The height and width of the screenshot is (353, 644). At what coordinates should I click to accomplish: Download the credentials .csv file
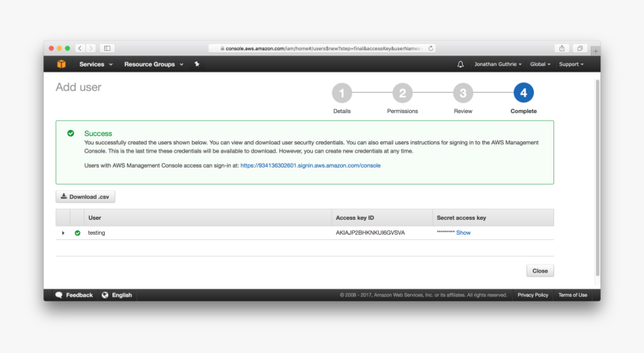click(x=85, y=197)
